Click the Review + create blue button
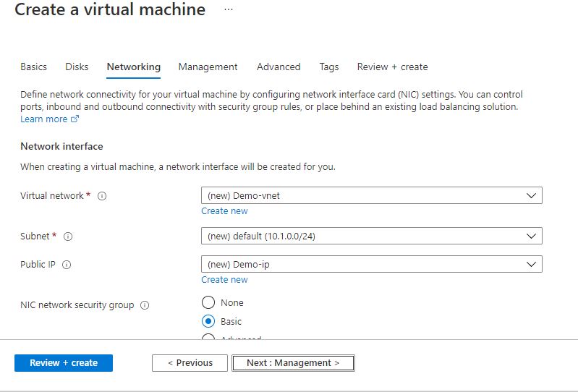The width and height of the screenshot is (578, 392). coord(64,363)
